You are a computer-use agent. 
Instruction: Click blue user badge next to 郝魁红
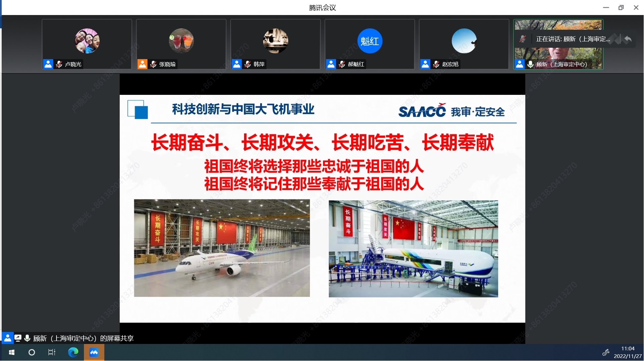(x=331, y=64)
